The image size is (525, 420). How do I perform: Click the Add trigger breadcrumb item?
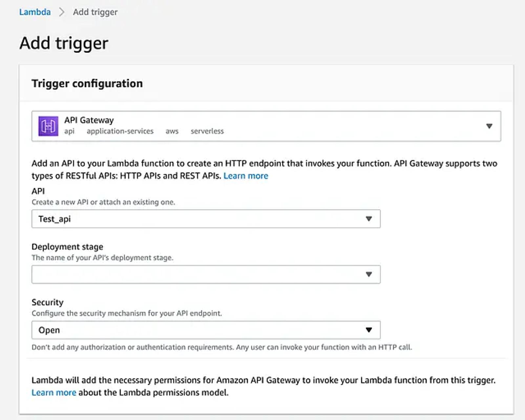(x=95, y=12)
